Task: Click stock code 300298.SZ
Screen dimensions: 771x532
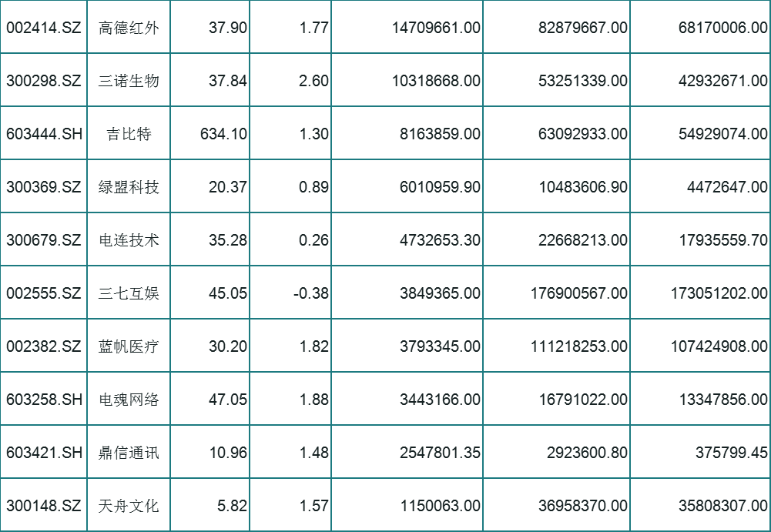Action: [44, 79]
